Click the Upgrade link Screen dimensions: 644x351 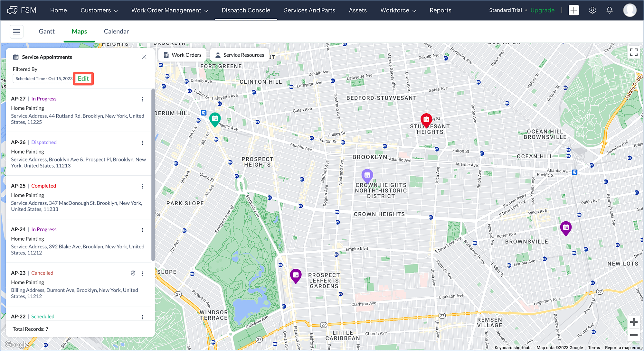point(542,10)
